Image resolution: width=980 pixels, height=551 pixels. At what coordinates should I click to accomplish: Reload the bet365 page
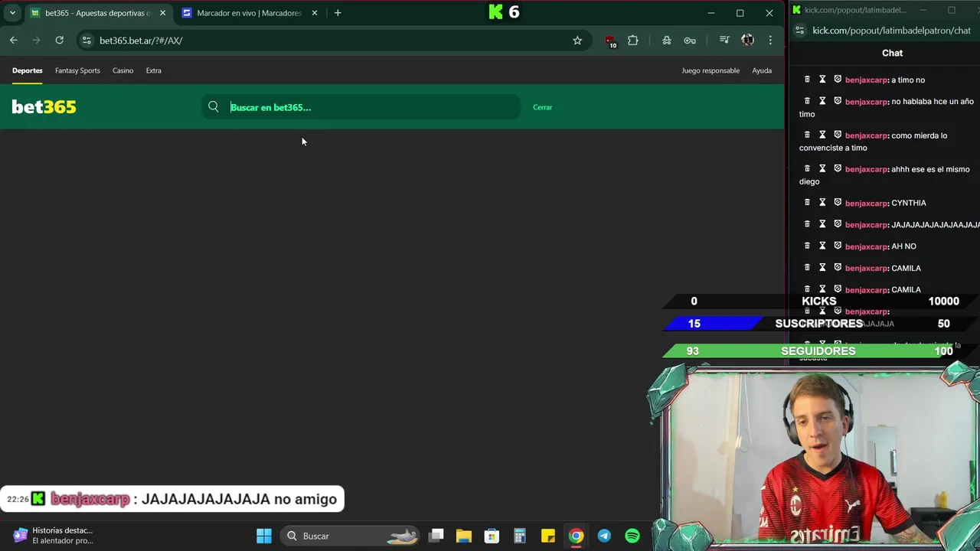pos(59,41)
